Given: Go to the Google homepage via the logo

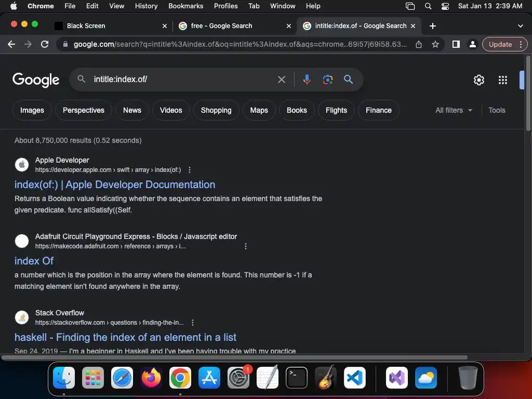Looking at the screenshot, I should click(x=36, y=80).
